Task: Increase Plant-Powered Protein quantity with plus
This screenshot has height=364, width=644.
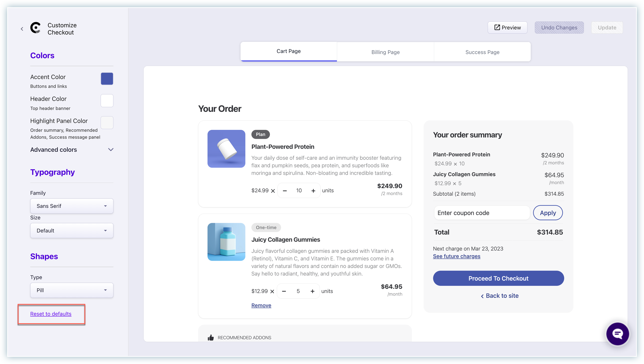Action: pos(313,191)
